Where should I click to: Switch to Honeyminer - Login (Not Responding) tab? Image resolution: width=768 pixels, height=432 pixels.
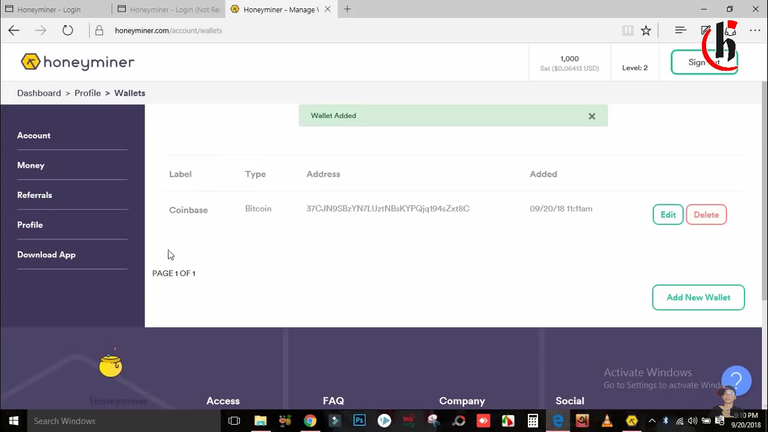168,9
